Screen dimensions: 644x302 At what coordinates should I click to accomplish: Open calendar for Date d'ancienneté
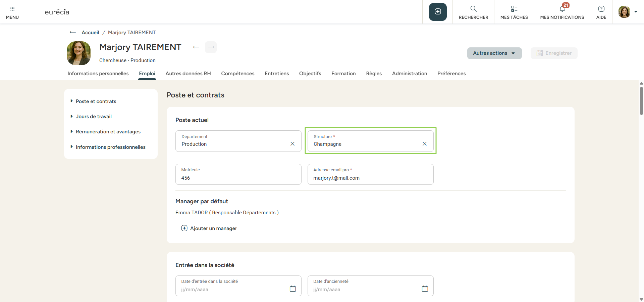[x=425, y=289]
